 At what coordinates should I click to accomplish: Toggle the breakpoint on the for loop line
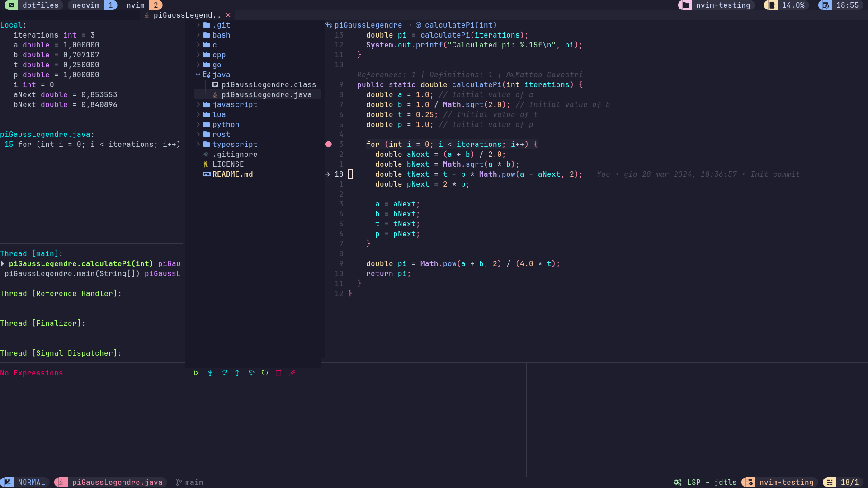click(329, 144)
